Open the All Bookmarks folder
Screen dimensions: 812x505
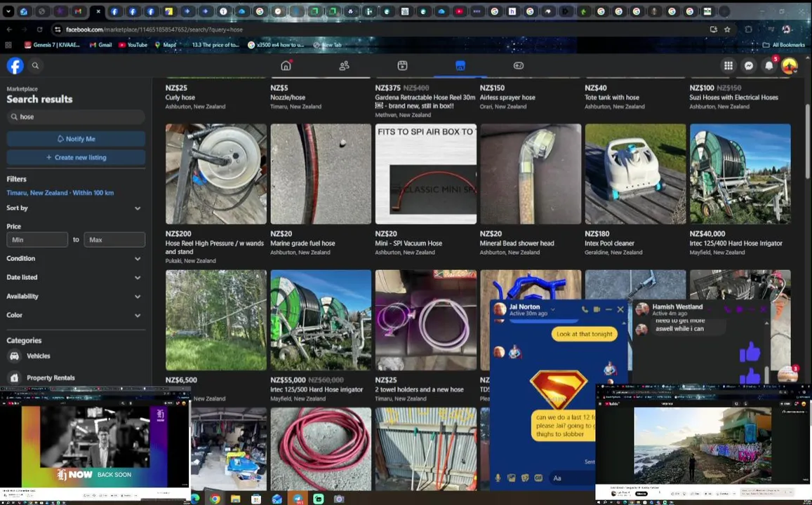click(783, 45)
